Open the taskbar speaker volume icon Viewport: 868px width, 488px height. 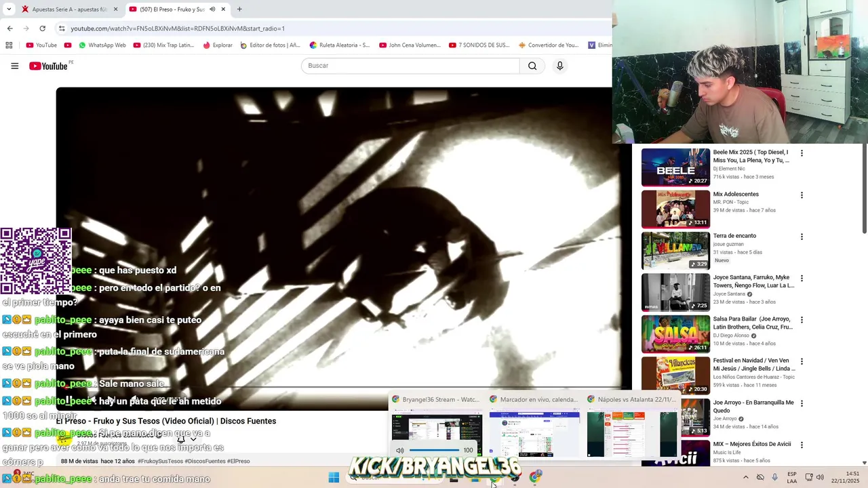(819, 477)
